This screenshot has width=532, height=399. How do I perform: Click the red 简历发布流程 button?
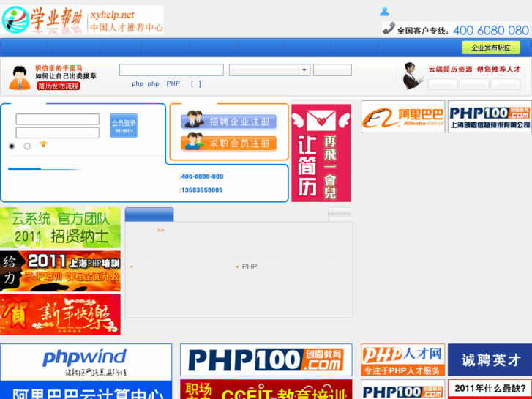(58, 86)
